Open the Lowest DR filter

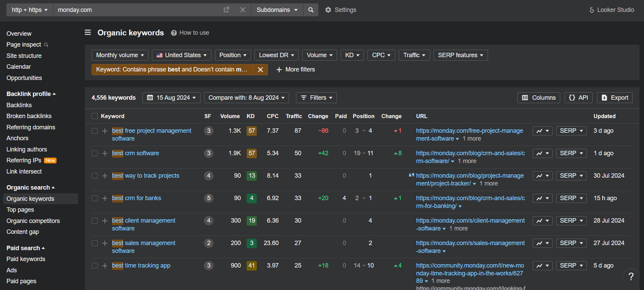click(x=277, y=55)
